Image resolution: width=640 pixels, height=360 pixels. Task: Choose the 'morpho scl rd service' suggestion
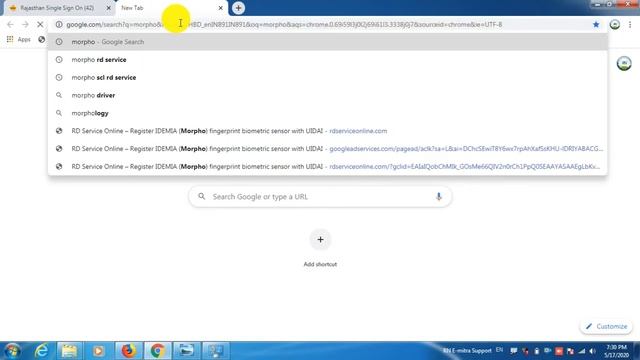coord(327,78)
